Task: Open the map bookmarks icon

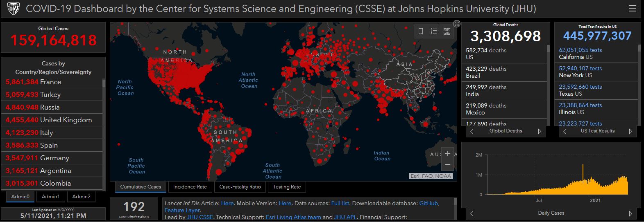Action: coord(420,31)
